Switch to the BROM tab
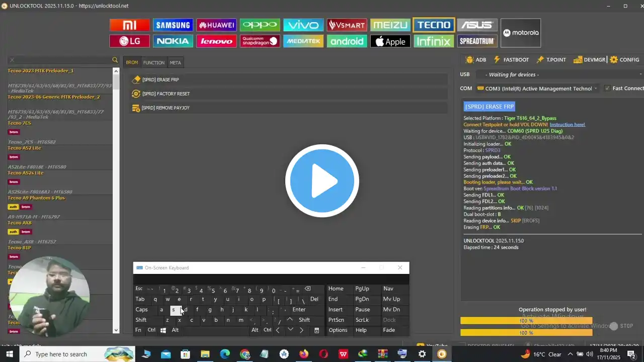 pos(132,62)
